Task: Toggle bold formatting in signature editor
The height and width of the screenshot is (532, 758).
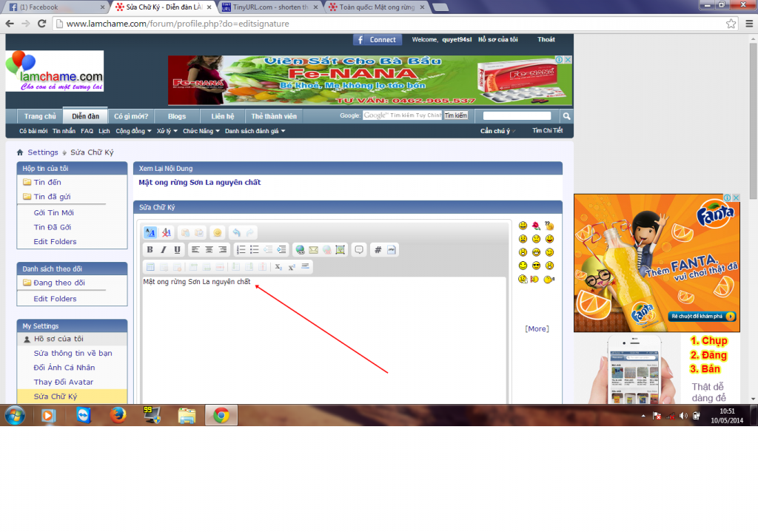Action: pos(150,250)
